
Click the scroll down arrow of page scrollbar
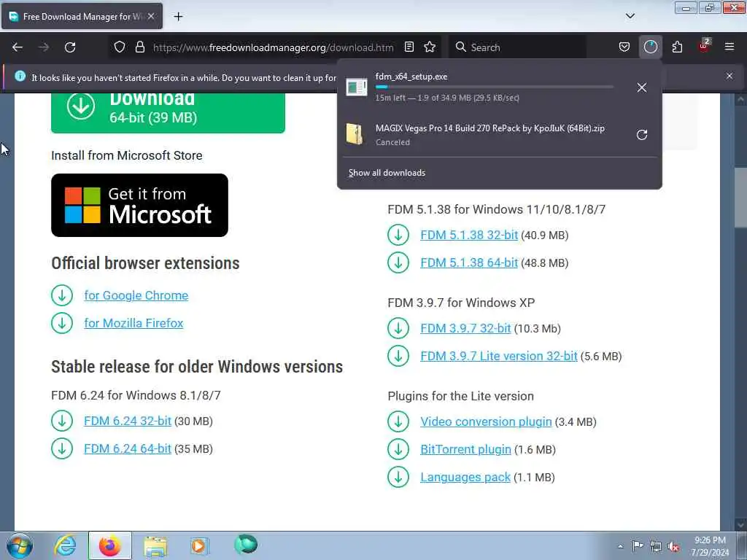[x=740, y=524]
